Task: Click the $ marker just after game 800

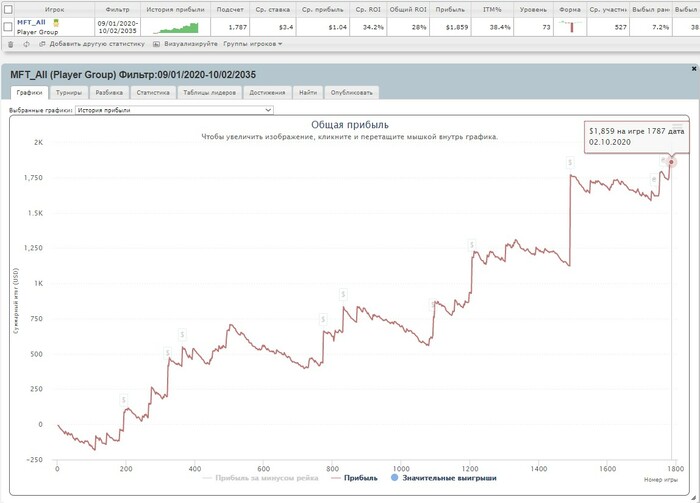Action: (x=343, y=294)
